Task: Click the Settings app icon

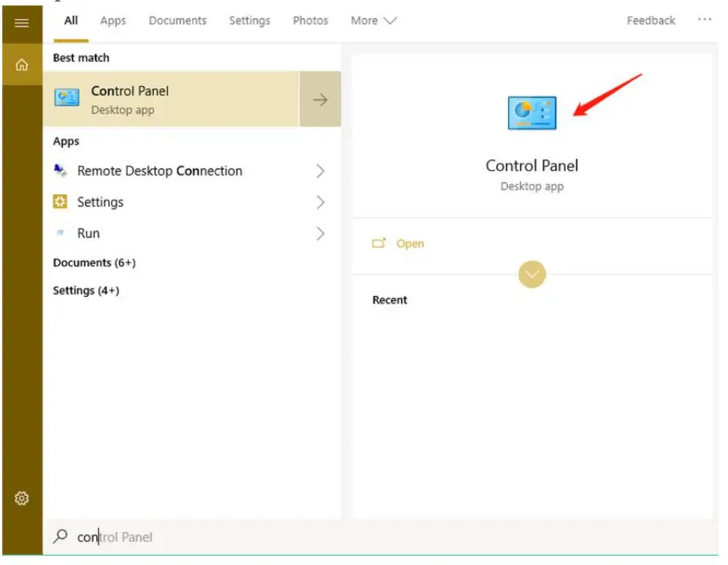Action: click(60, 201)
